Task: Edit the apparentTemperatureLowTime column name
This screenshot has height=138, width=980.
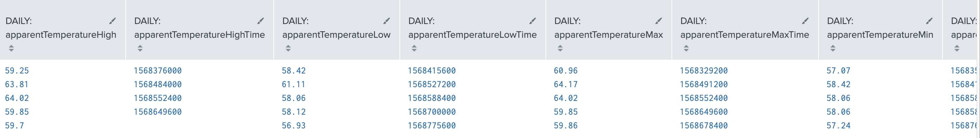Action: (533, 21)
